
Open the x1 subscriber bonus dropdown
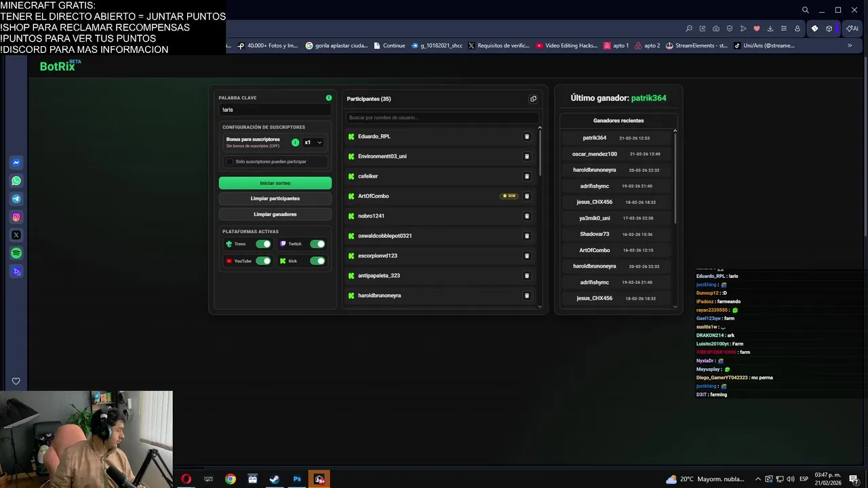313,142
